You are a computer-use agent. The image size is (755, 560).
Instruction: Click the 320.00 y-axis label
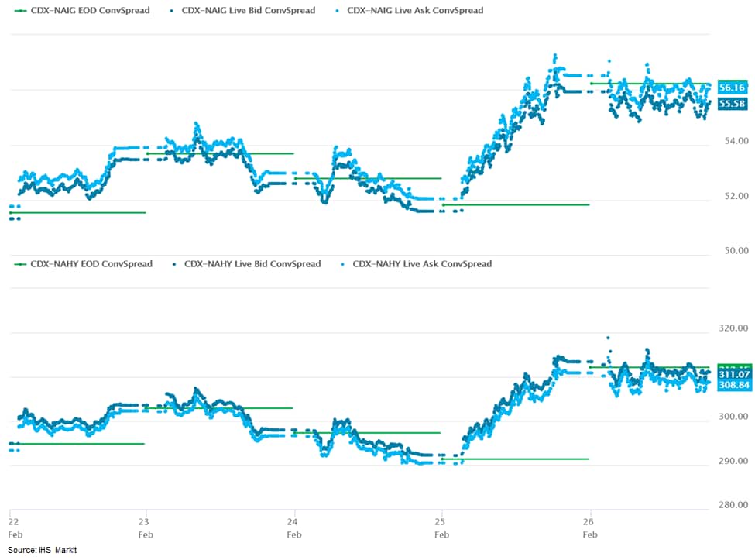733,328
